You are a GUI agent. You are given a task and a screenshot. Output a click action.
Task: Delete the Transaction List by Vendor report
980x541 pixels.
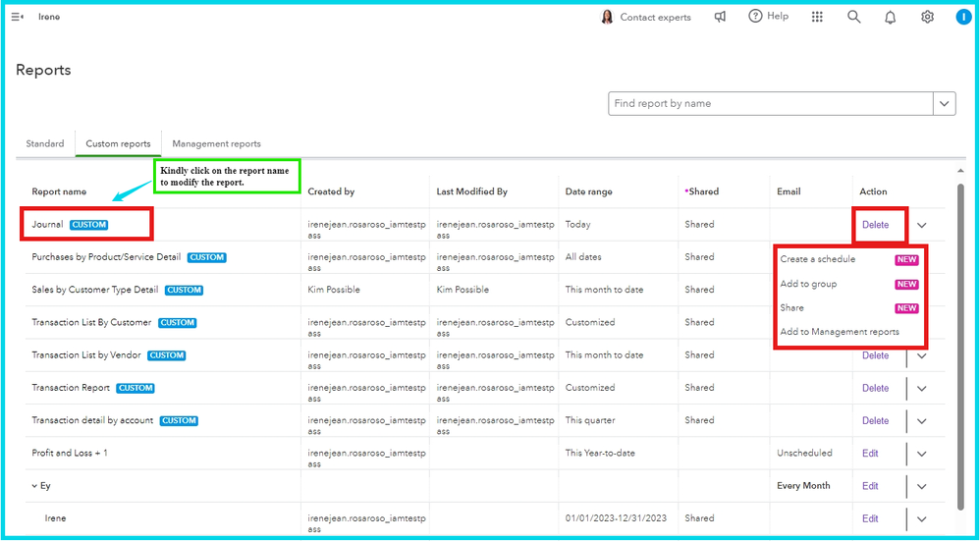coord(875,355)
